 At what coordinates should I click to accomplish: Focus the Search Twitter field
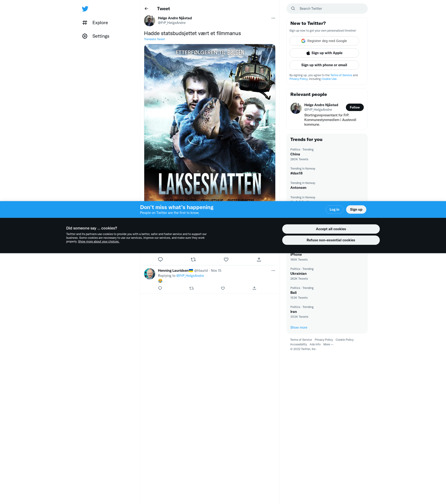tap(327, 9)
